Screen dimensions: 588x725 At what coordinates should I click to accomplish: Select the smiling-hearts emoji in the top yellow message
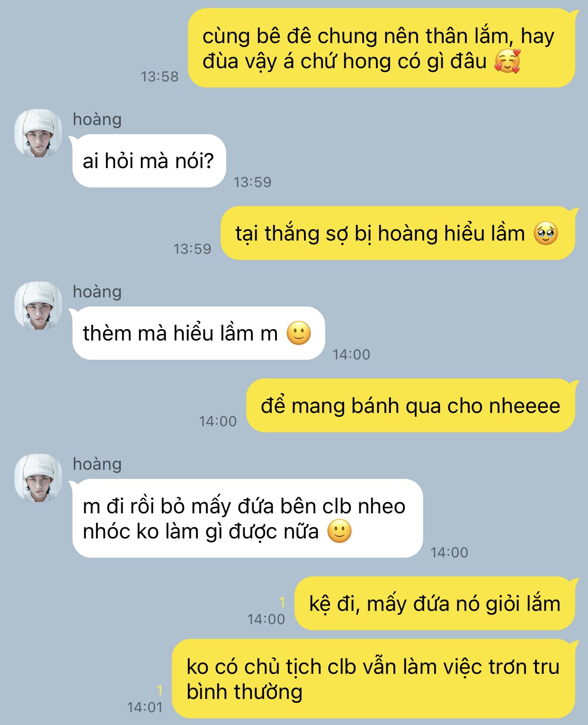coord(507,61)
